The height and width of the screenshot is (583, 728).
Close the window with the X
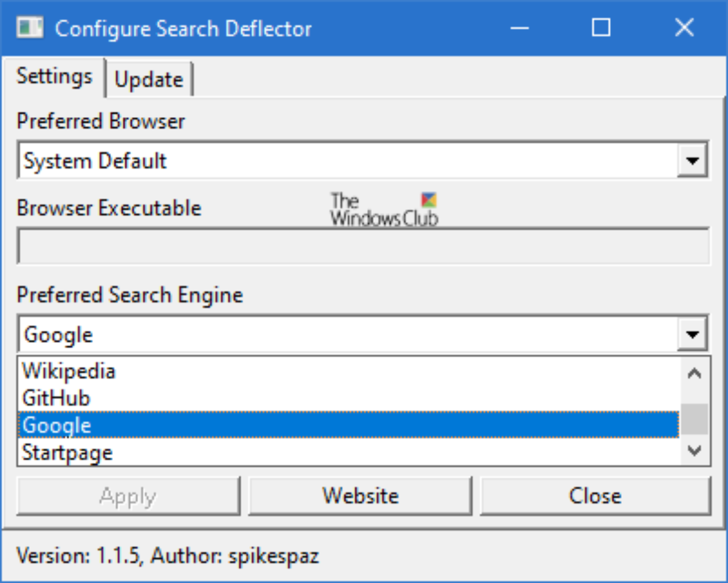point(684,28)
